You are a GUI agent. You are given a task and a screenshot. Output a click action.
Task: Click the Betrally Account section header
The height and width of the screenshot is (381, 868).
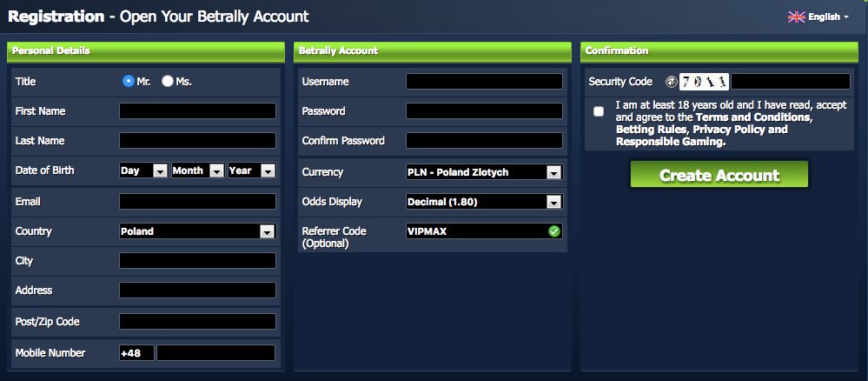pyautogui.click(x=433, y=51)
